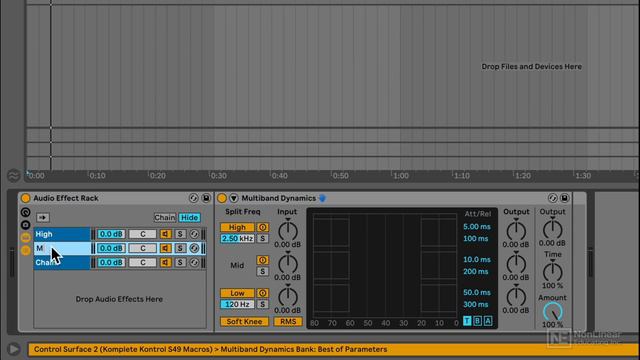
Task: Click High chain volume 0.0 dB field
Action: click(111, 234)
